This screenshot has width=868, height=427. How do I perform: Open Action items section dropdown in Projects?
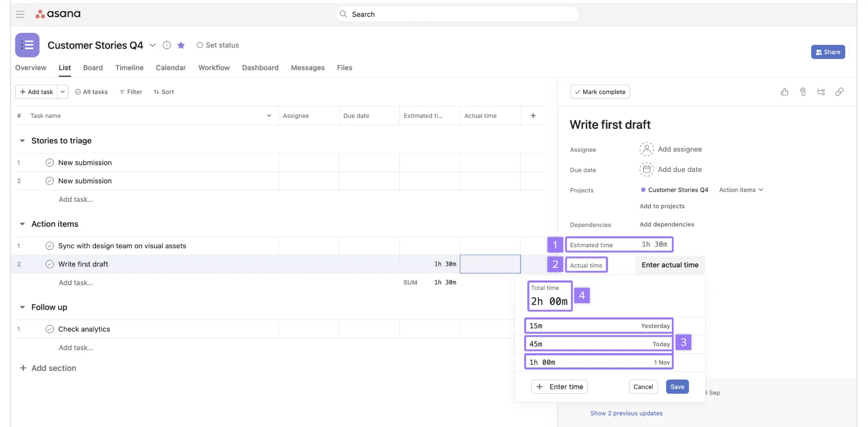741,190
